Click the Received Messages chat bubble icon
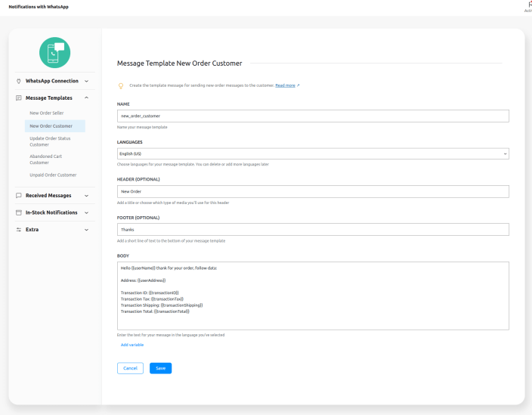Screen dimensions: 532x415 (x=18, y=196)
